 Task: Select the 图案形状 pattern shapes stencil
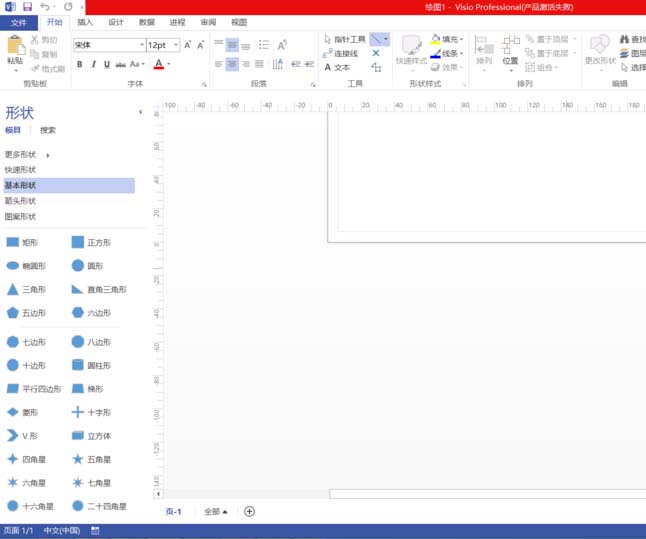click(x=20, y=216)
